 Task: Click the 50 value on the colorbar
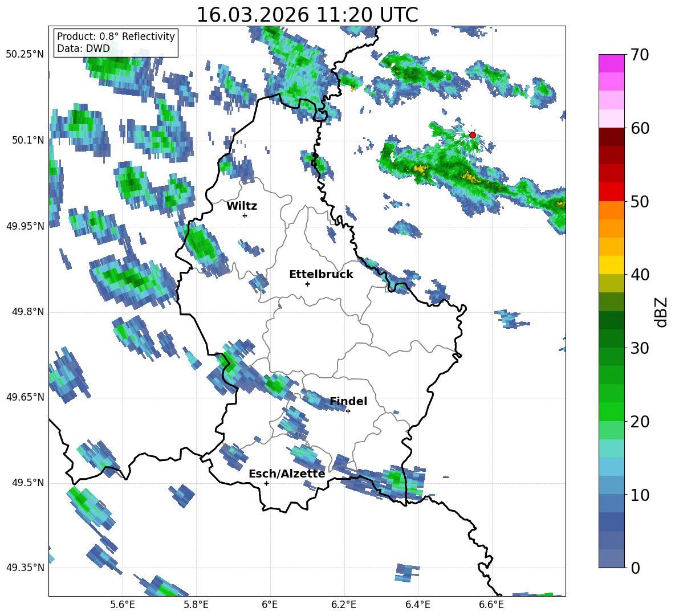point(640,202)
